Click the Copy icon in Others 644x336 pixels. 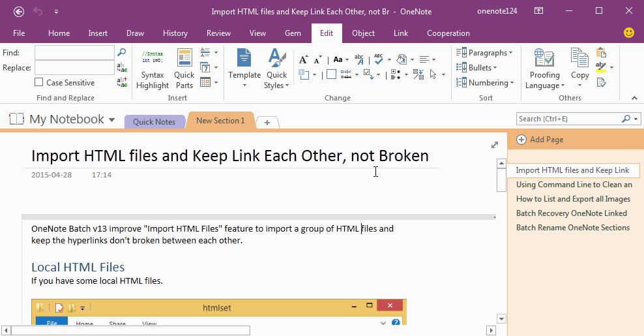tap(579, 69)
